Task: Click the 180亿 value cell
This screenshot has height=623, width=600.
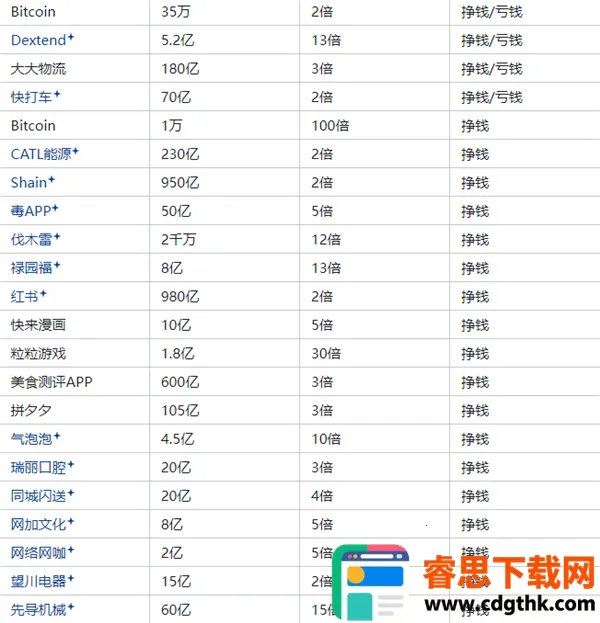Action: [225, 68]
